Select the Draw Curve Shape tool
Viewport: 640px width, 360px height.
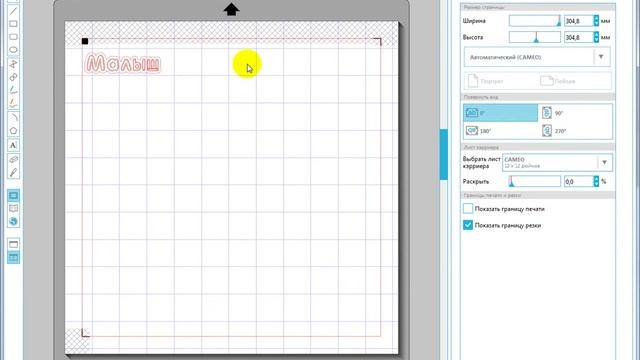[x=13, y=77]
